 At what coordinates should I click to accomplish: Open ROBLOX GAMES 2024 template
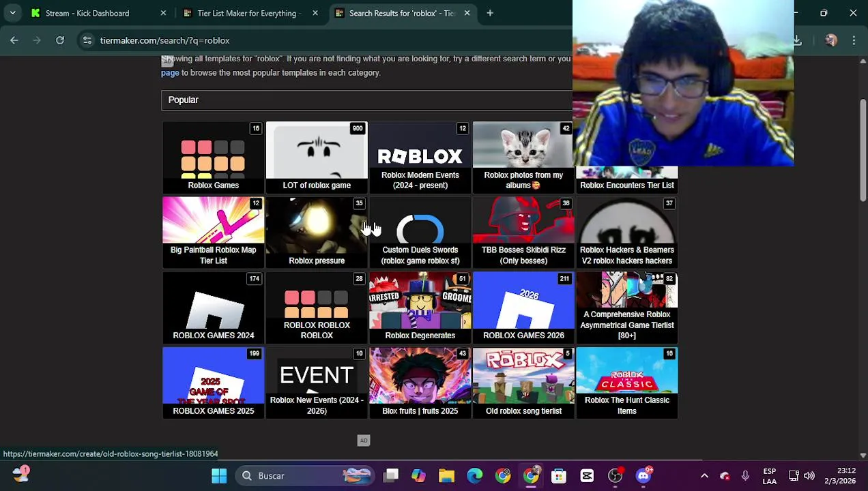[x=213, y=308]
